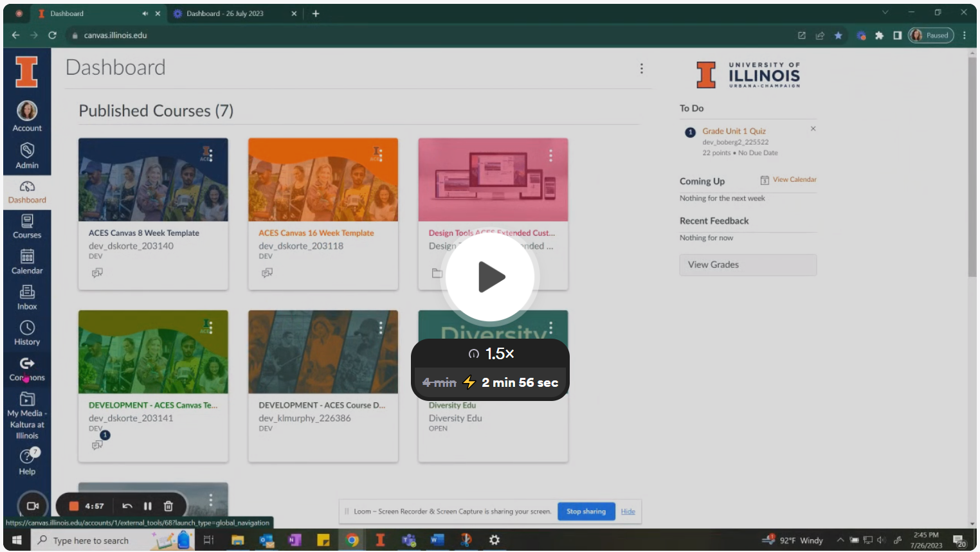Screen dimensions: 980x552
Task: Open options for the Diversity Edu card
Action: tap(550, 328)
